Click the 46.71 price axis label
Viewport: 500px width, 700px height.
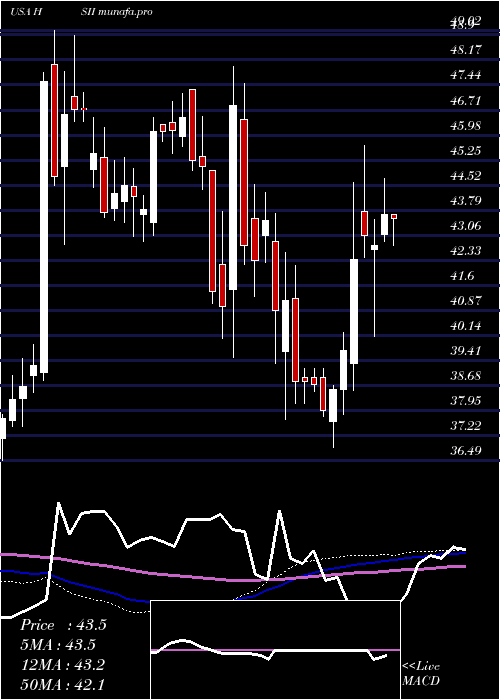point(466,100)
